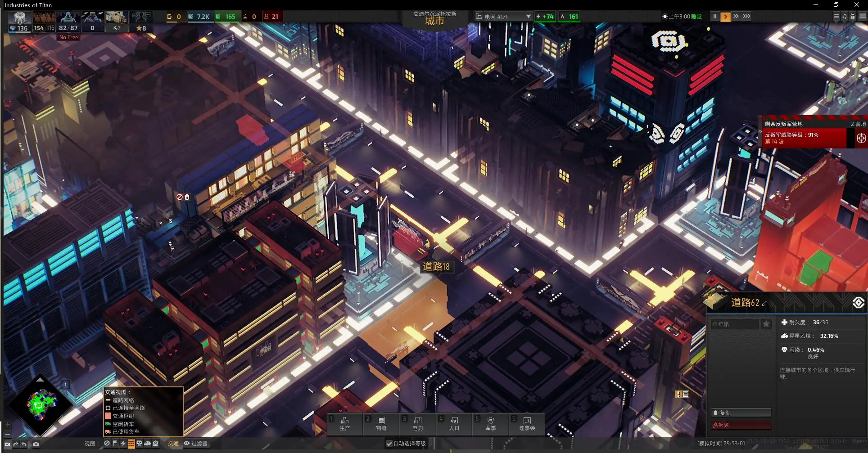The width and height of the screenshot is (868, 453).
Task: Toggle the skull pollution view overlay
Action: tap(139, 444)
